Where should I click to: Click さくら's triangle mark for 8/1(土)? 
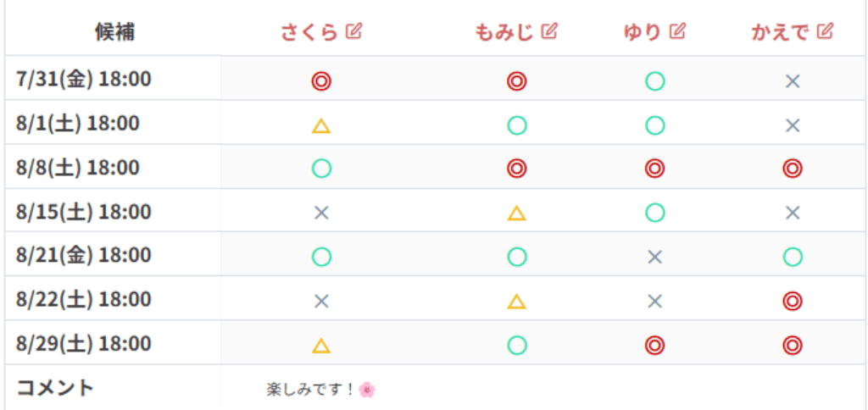point(321,126)
